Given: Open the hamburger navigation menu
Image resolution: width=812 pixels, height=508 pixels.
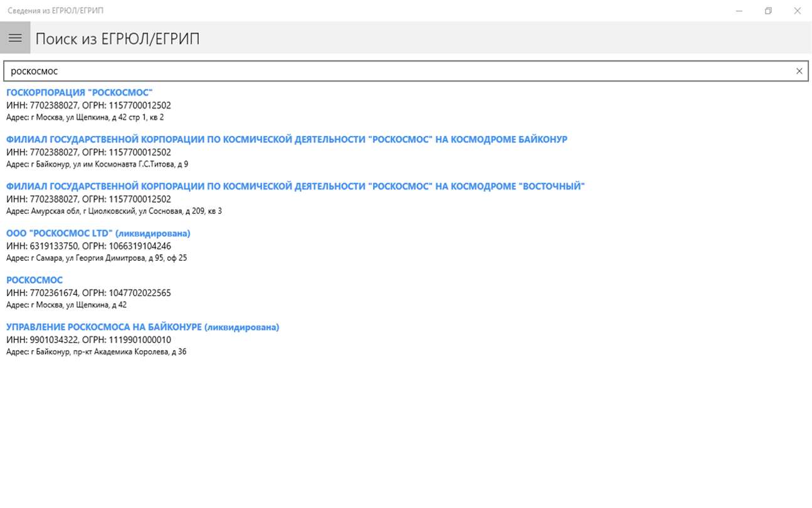Looking at the screenshot, I should [15, 38].
